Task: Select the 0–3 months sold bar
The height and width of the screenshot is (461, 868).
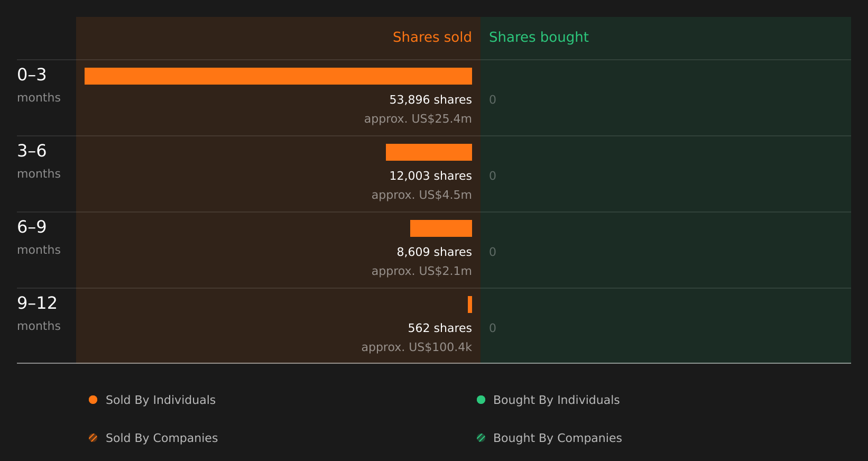Action: click(x=278, y=76)
